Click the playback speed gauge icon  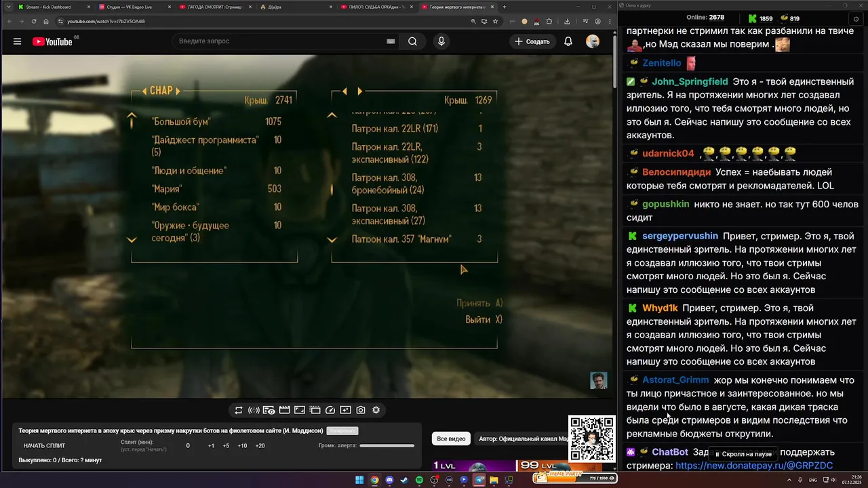[x=330, y=410]
